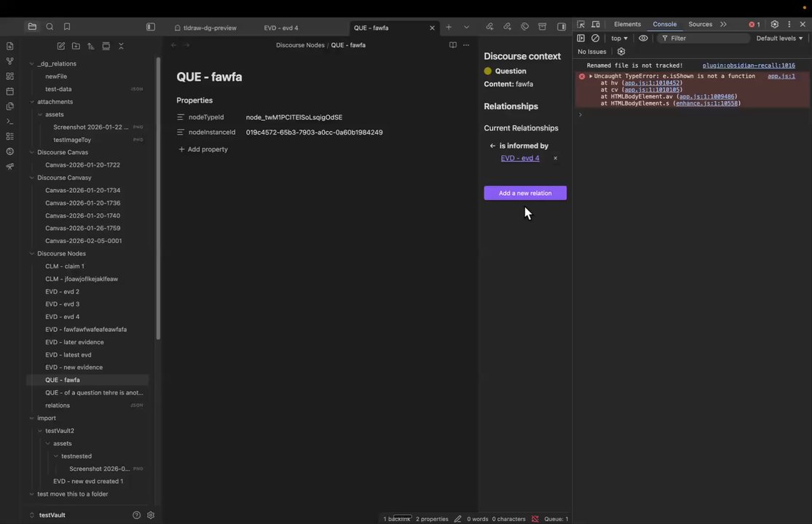Click Add a new relation button

[525, 193]
